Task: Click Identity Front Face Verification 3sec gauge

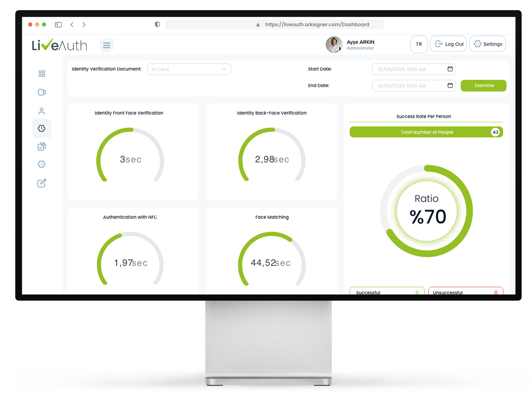Action: [130, 155]
